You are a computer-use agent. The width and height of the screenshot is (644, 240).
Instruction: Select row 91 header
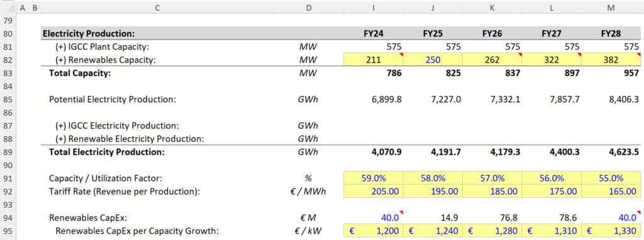[x=8, y=179]
